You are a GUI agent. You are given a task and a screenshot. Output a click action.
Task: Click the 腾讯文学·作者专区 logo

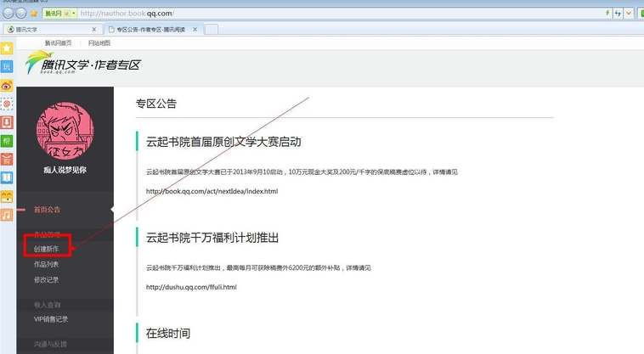(83, 63)
